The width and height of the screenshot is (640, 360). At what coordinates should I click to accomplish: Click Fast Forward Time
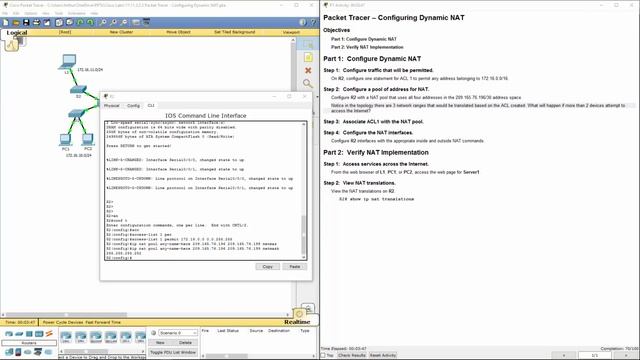pyautogui.click(x=103, y=322)
